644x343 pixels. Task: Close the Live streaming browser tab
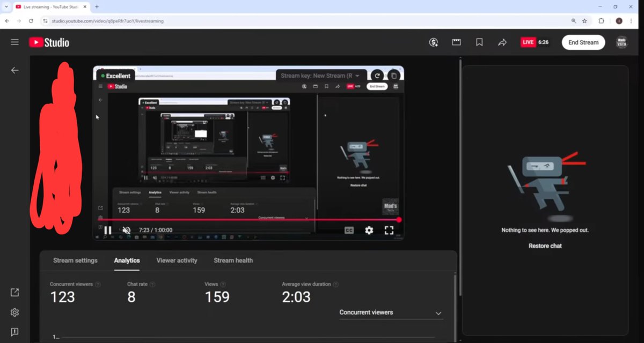point(85,6)
